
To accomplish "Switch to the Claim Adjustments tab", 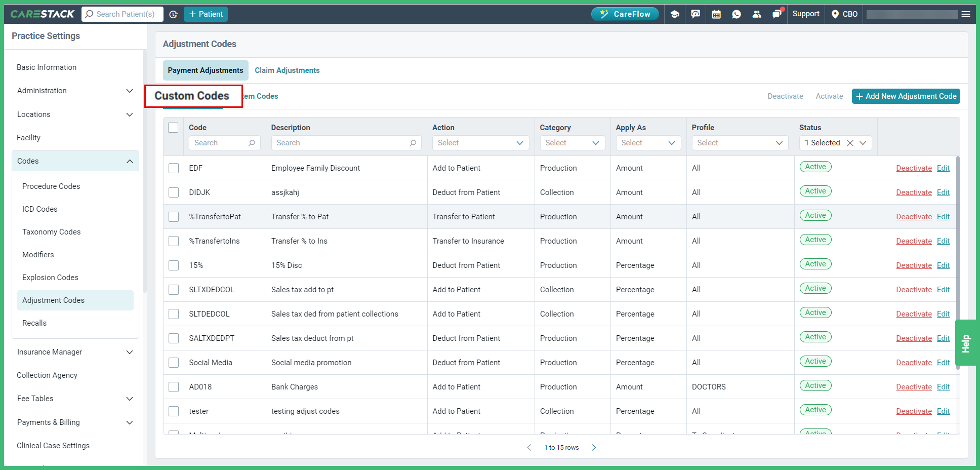I will (x=287, y=70).
